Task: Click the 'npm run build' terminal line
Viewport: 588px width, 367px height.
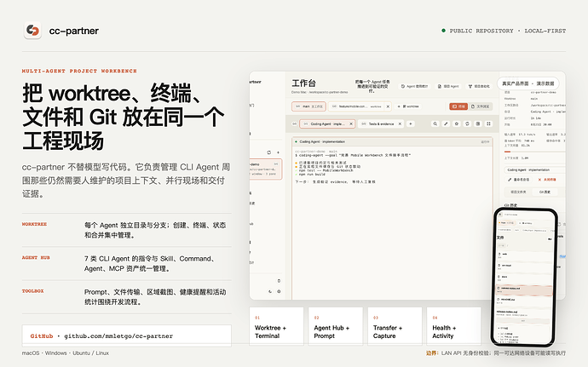Action: 312,175
